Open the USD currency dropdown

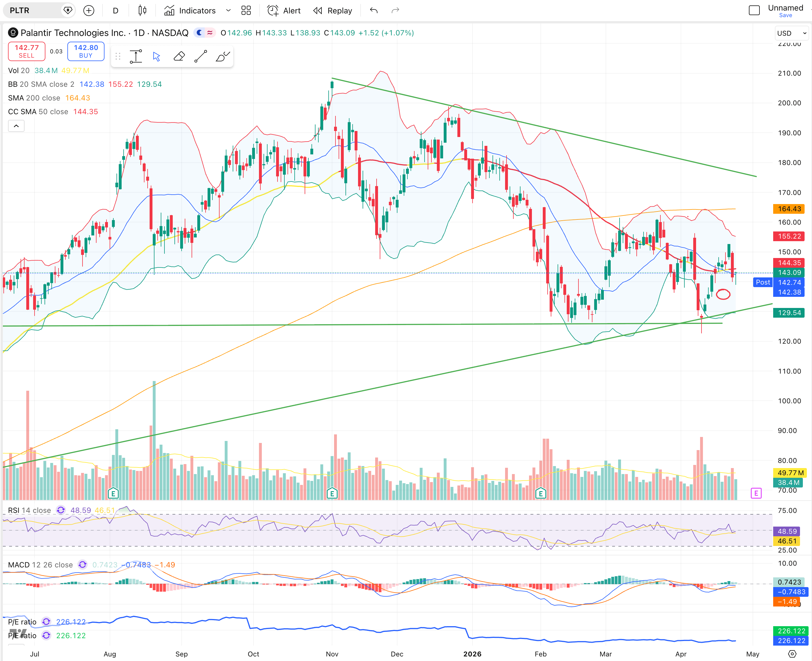[x=791, y=33]
